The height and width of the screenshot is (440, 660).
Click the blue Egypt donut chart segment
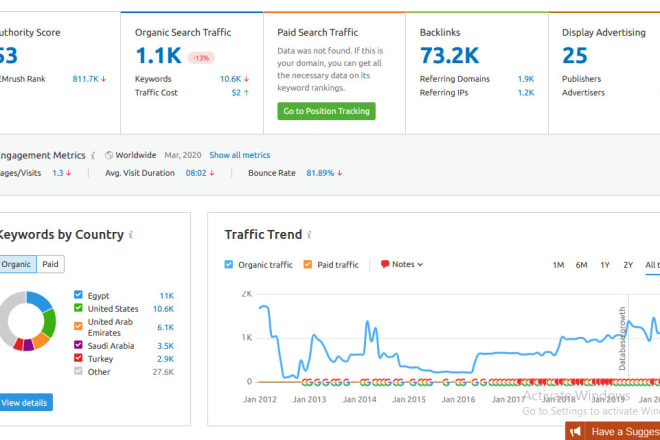(39, 300)
